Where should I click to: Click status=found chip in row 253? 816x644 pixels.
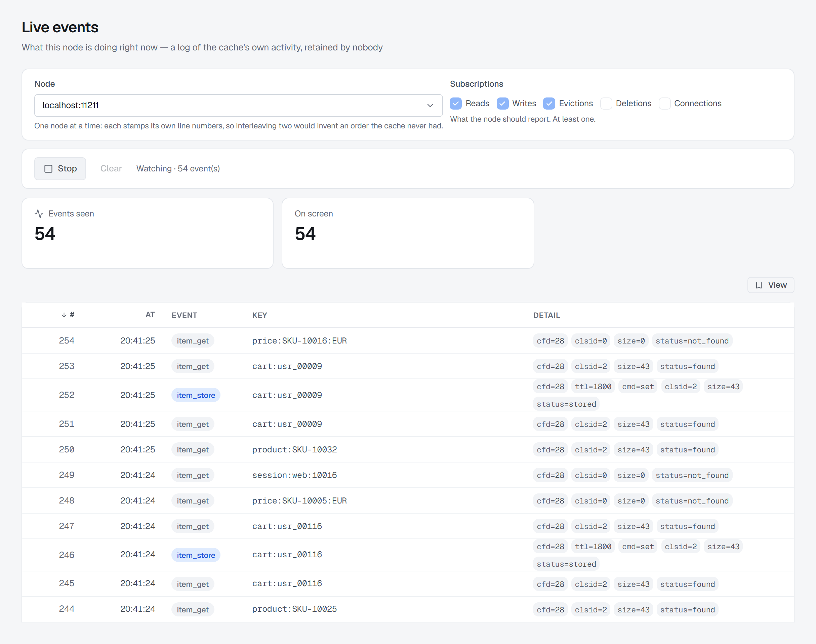click(x=687, y=366)
